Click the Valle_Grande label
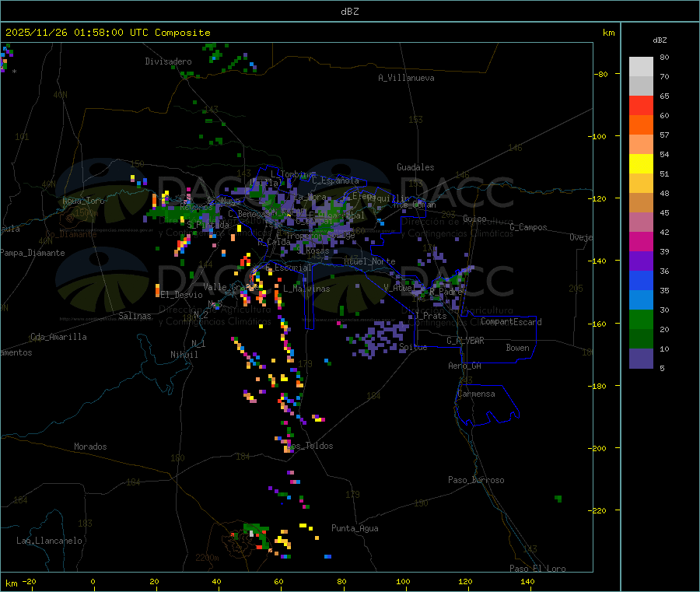The width and height of the screenshot is (700, 592). click(229, 287)
